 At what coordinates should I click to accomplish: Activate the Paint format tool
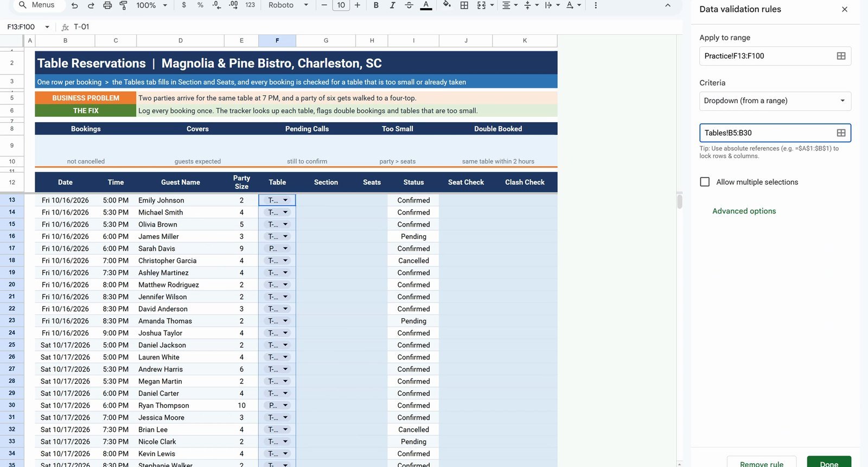123,5
